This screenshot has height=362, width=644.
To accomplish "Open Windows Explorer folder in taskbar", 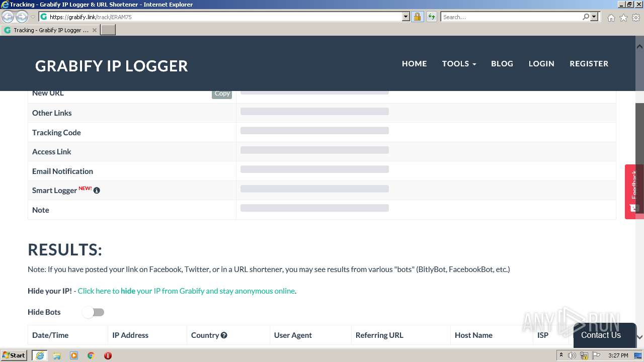I will point(57,355).
